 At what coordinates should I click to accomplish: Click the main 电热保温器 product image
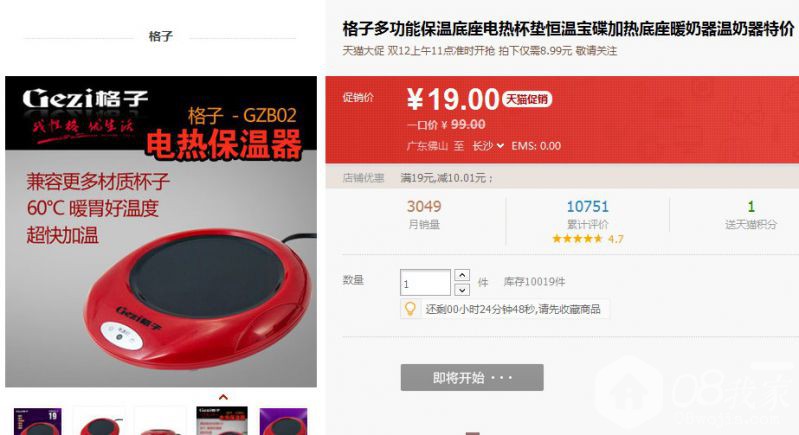pos(161,232)
